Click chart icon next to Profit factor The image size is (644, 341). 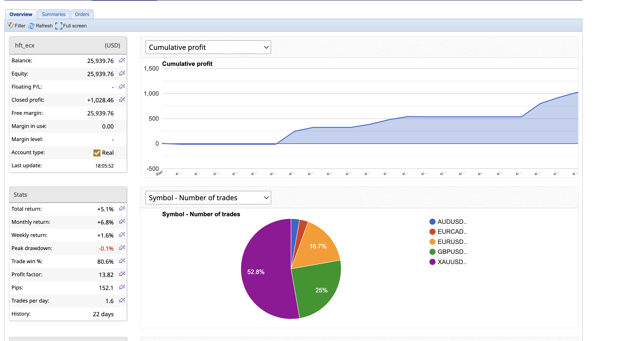[122, 274]
